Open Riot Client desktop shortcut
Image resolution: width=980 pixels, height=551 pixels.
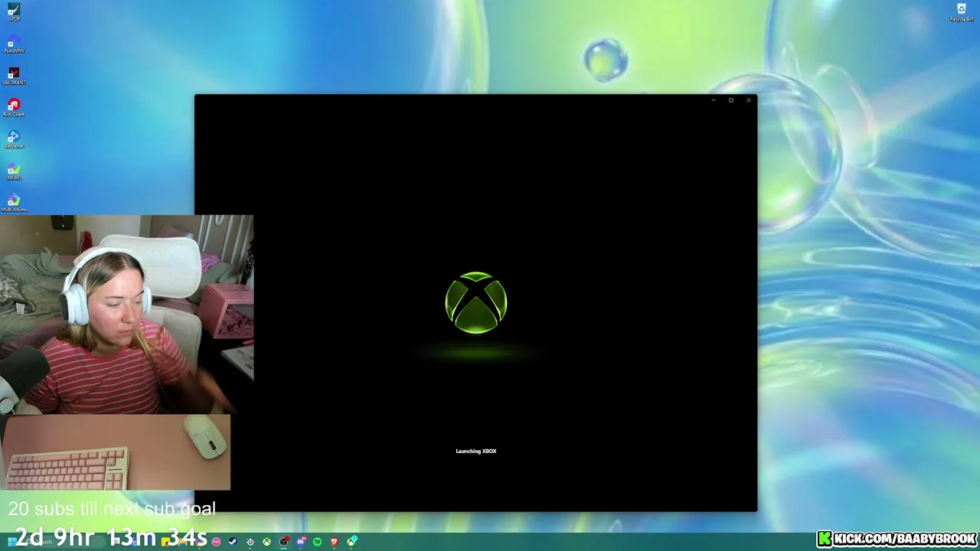(x=14, y=107)
